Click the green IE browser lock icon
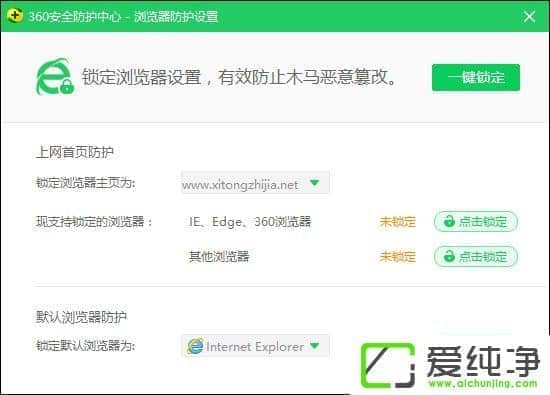Image resolution: width=550 pixels, height=395 pixels. point(55,77)
